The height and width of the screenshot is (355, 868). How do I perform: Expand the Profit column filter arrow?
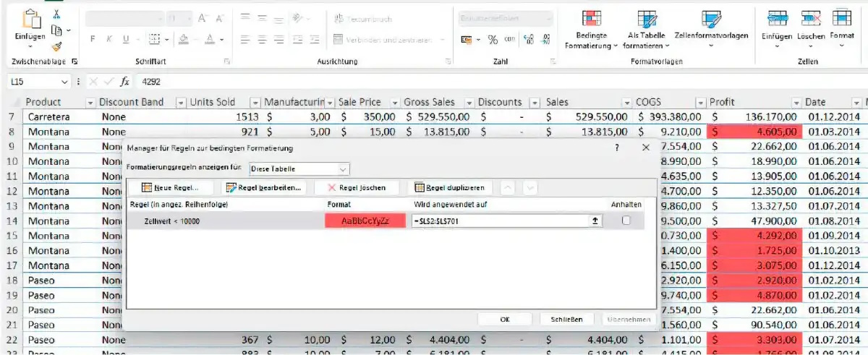796,103
